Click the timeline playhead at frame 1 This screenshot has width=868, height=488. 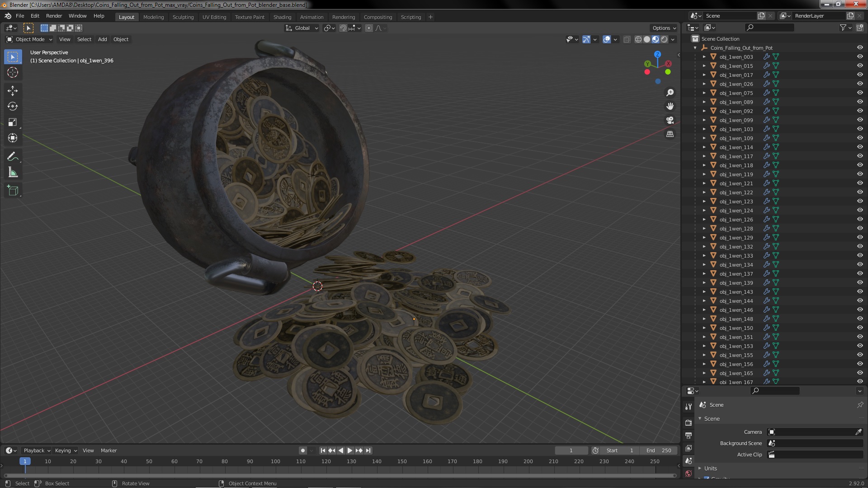pos(25,461)
